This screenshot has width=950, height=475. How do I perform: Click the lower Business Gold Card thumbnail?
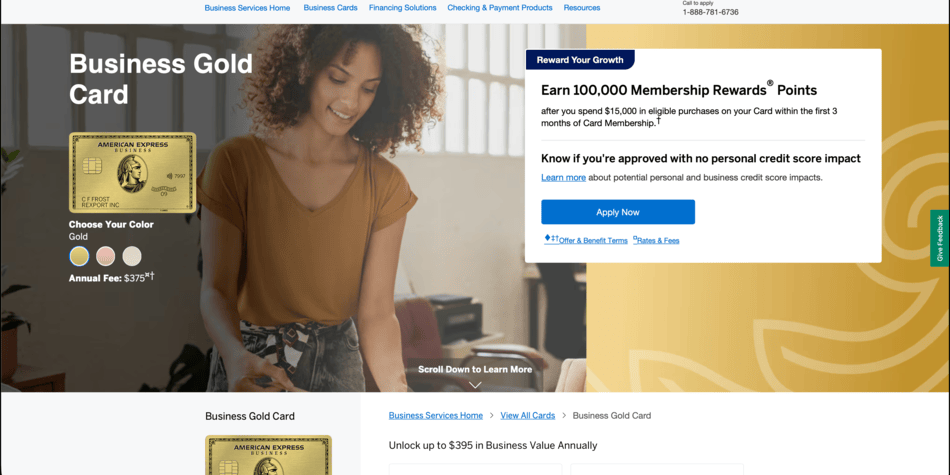pos(268,455)
